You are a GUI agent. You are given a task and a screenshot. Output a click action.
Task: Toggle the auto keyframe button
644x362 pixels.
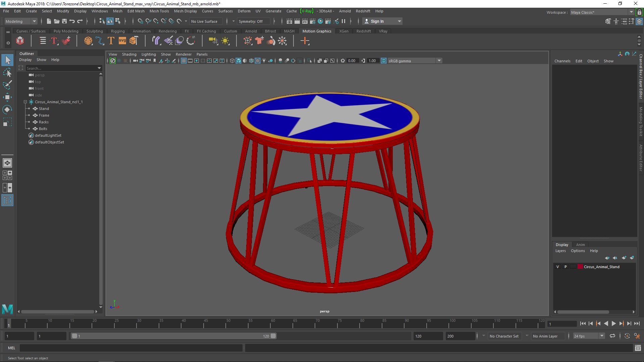(627, 336)
